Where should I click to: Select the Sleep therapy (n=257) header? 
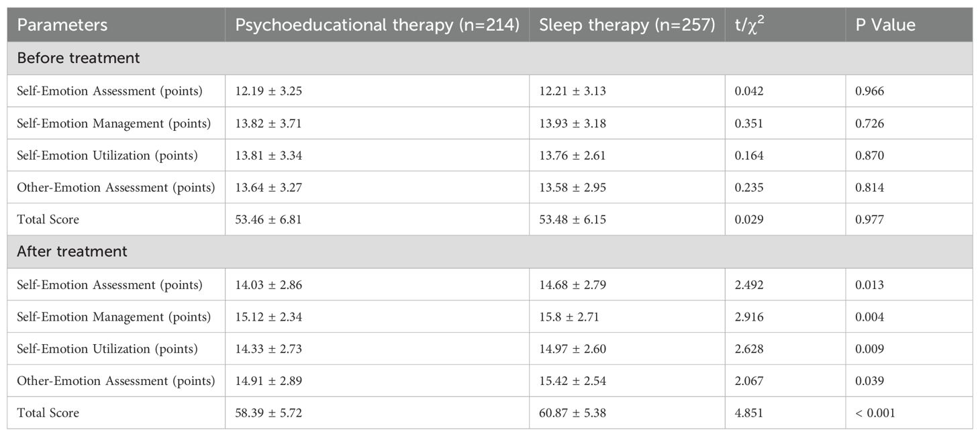[x=626, y=25]
